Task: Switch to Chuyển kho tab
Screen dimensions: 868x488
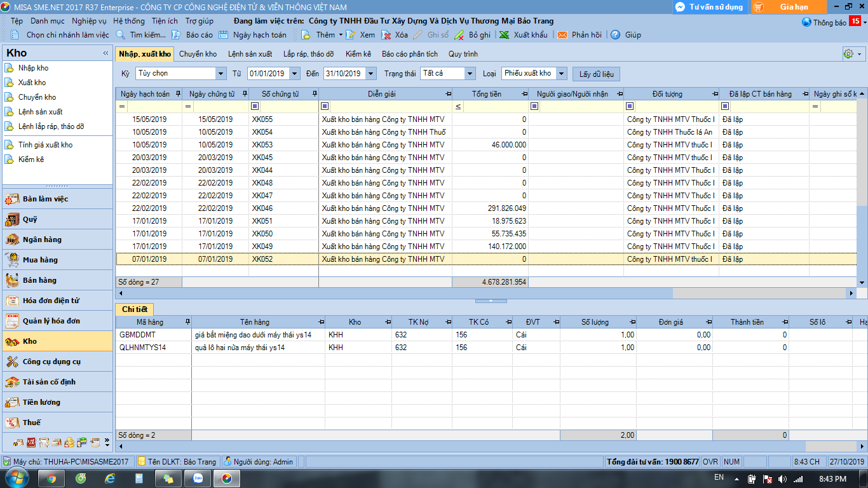Action: tap(198, 54)
